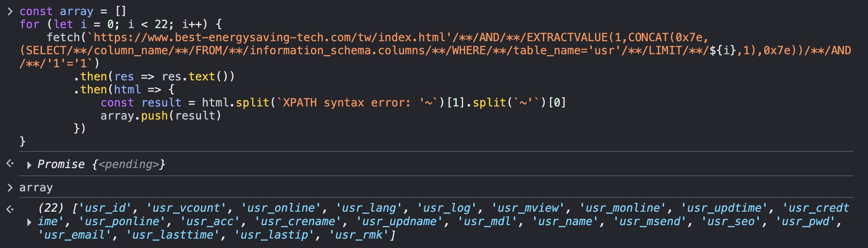Click the 'usr_rmk' array value

(358, 235)
